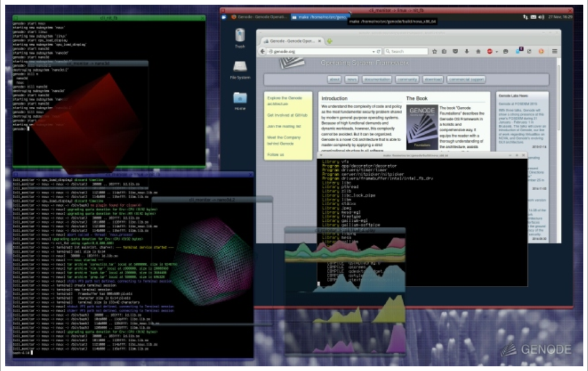Bookmark this page with the star icon
Image resolution: width=588 pixels, height=371 pixels.
435,51
